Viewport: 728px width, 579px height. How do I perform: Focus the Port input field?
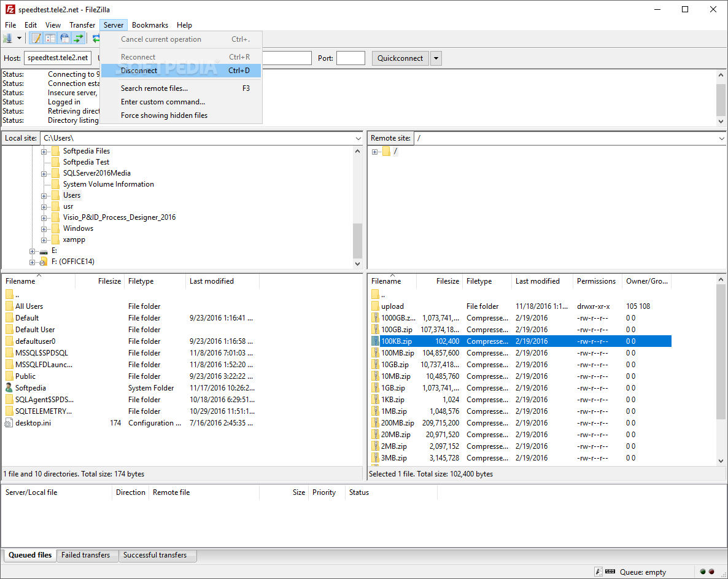tap(350, 58)
